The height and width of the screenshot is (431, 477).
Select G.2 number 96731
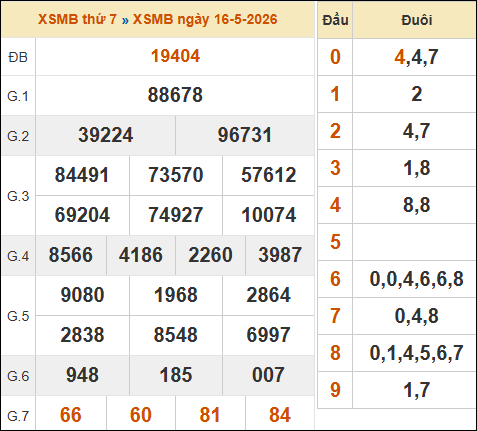245,135
